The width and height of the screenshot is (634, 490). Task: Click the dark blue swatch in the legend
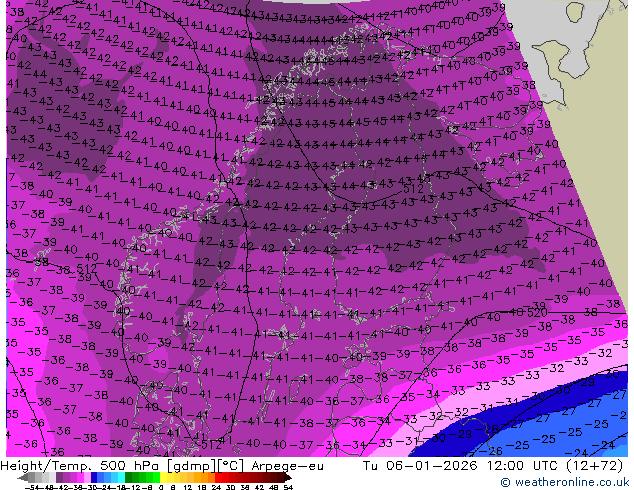(94, 477)
